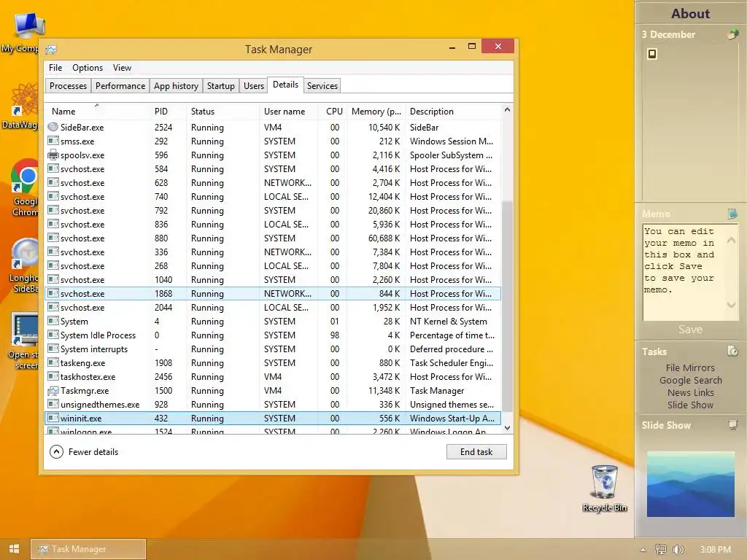Open Google Search task link
Viewport: 747px width, 560px height.
click(x=690, y=380)
